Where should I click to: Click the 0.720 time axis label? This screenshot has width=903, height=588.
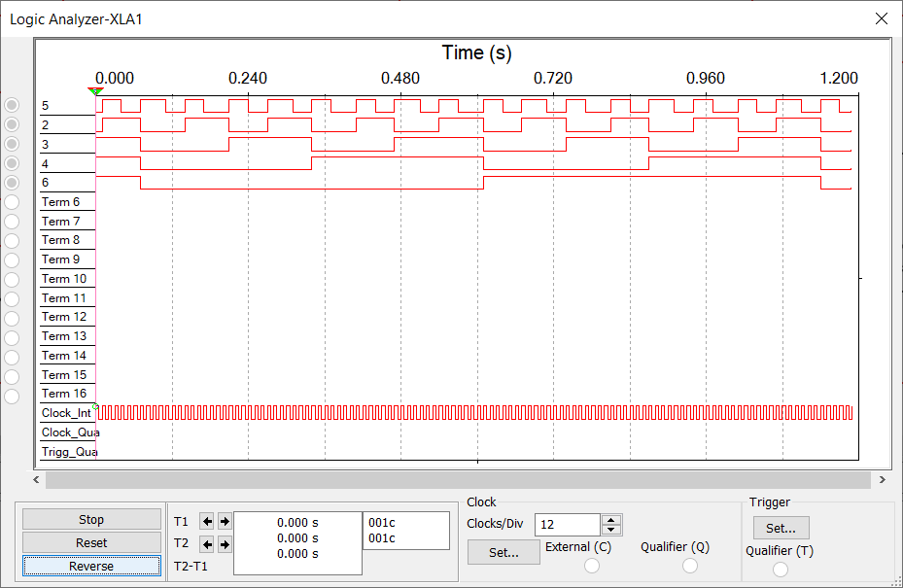(553, 78)
